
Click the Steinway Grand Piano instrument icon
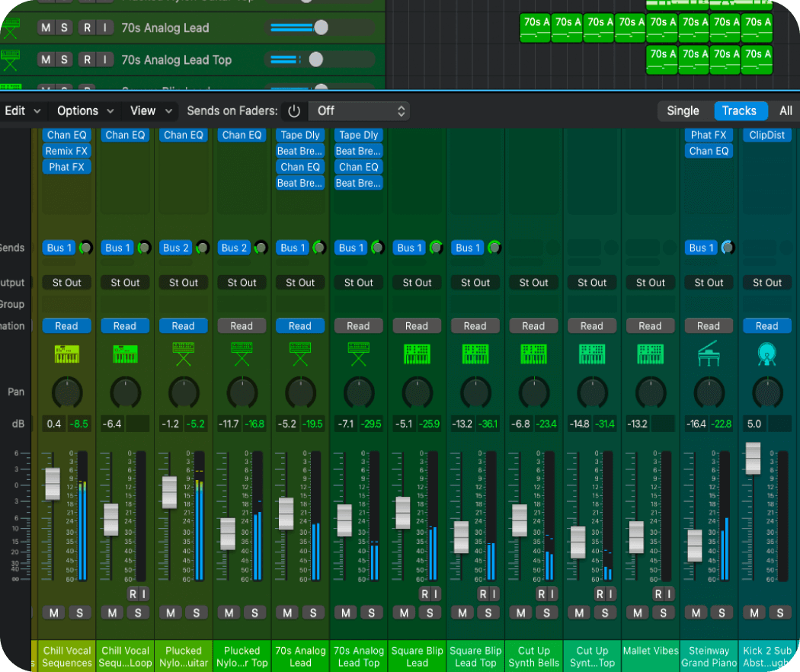(x=709, y=354)
